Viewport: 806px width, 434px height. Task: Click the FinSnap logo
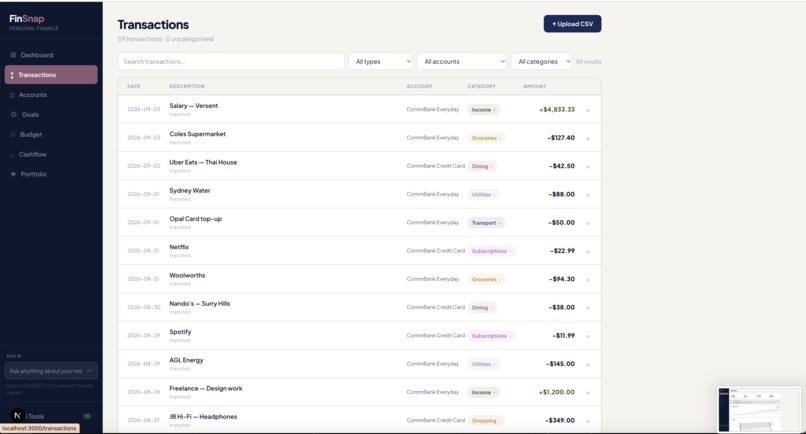(x=27, y=19)
